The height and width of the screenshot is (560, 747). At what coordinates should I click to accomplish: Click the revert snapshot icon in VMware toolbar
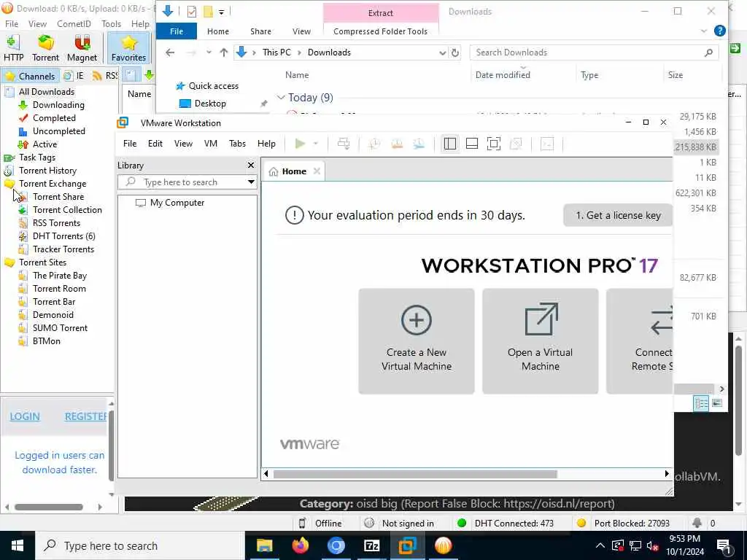[397, 144]
